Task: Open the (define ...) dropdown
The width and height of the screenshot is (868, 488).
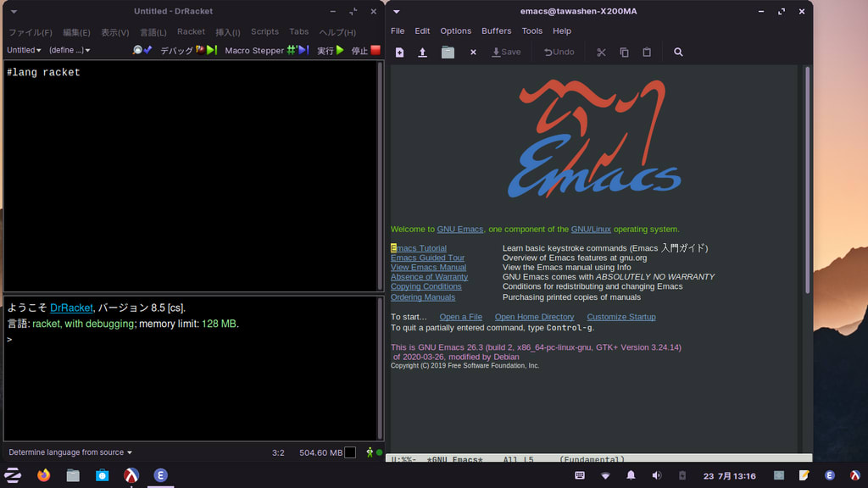Action: [70, 50]
